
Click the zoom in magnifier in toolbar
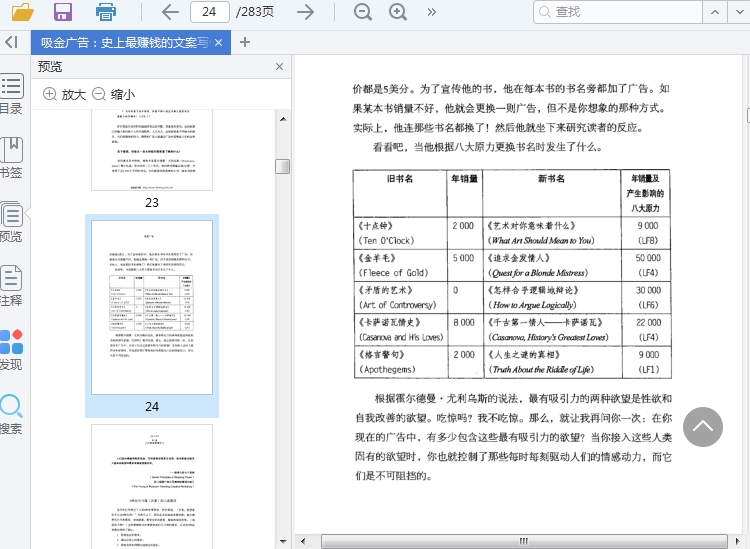click(x=398, y=12)
